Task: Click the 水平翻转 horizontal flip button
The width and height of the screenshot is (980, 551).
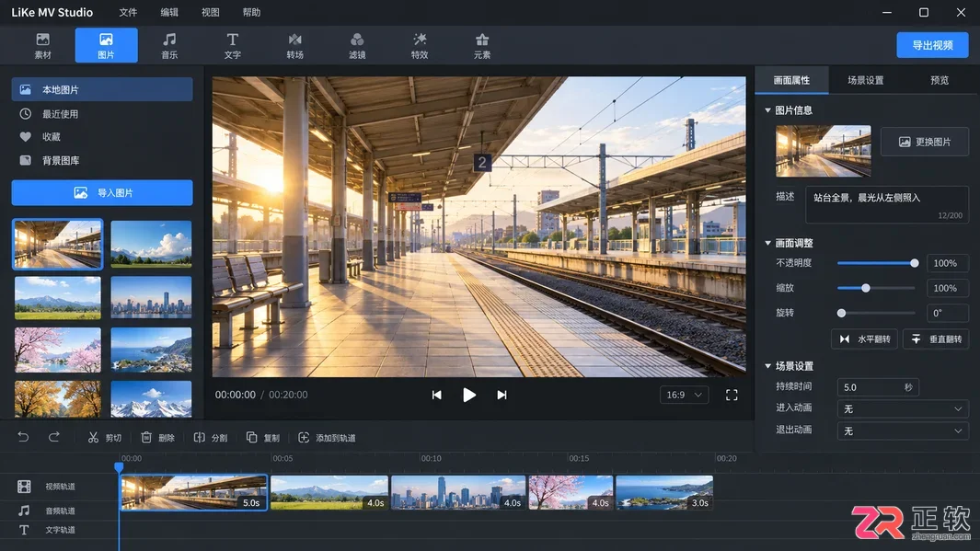Action: tap(865, 339)
